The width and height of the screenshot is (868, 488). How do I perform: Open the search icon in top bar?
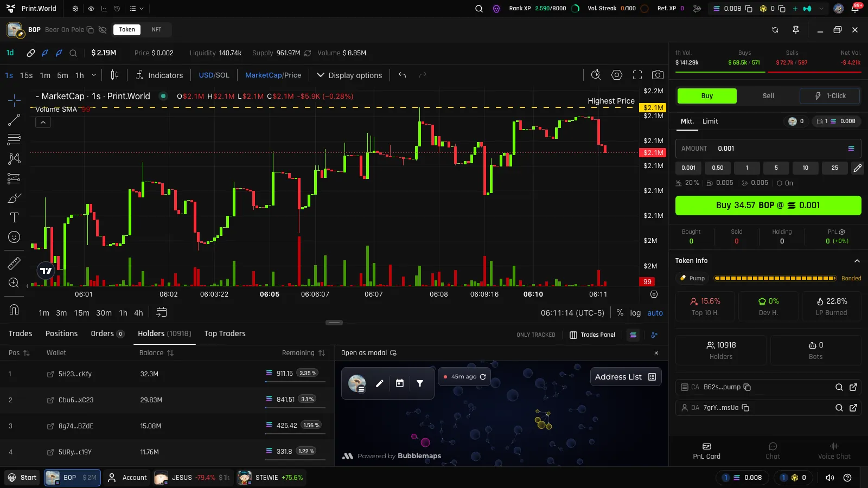click(x=479, y=9)
